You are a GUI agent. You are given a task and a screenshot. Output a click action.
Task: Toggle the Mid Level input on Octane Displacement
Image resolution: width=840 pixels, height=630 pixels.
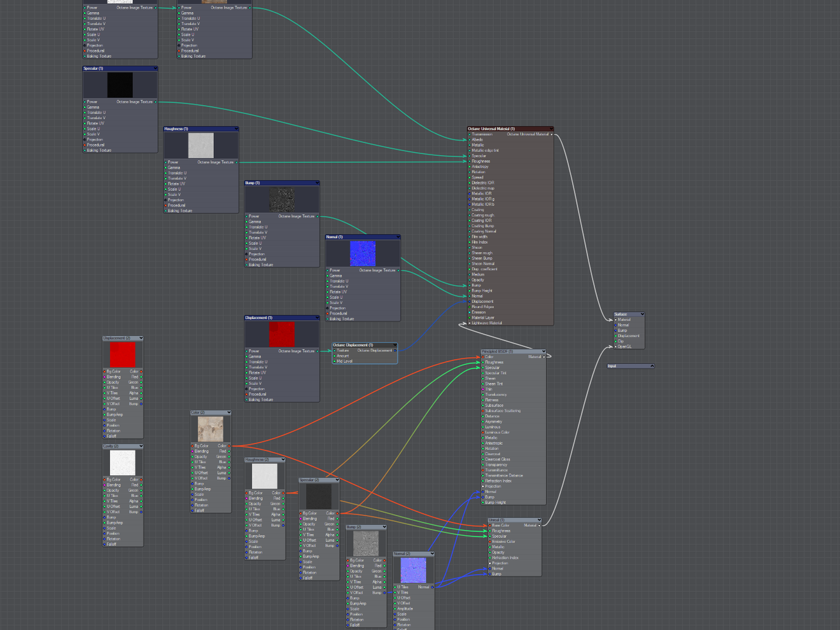(335, 361)
